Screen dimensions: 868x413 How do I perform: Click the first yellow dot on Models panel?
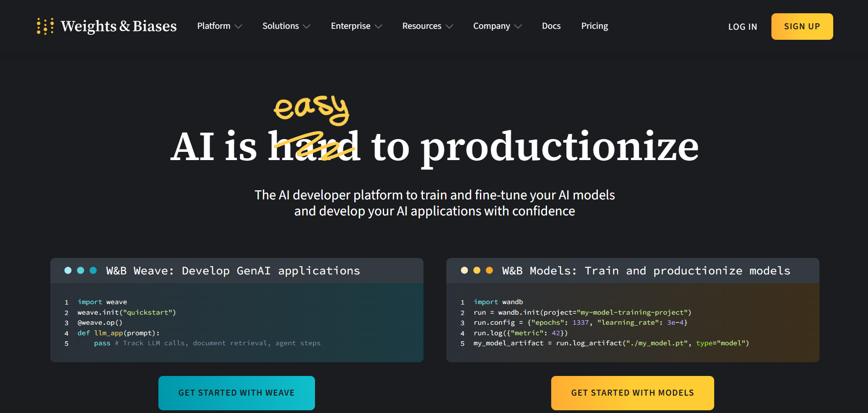[x=464, y=270]
